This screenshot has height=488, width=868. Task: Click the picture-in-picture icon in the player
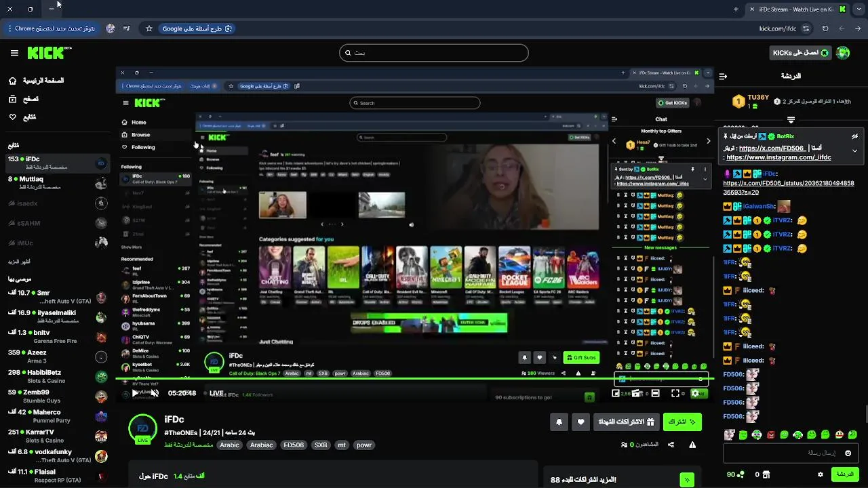tap(616, 393)
